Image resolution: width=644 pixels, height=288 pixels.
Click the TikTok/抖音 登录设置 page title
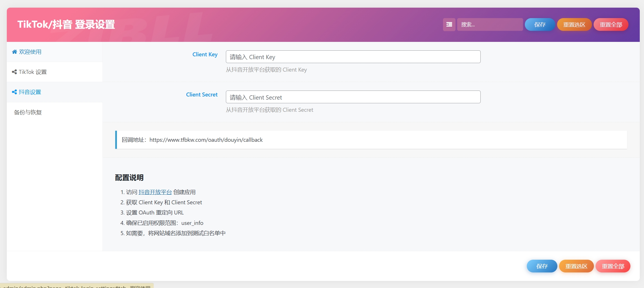[66, 25]
